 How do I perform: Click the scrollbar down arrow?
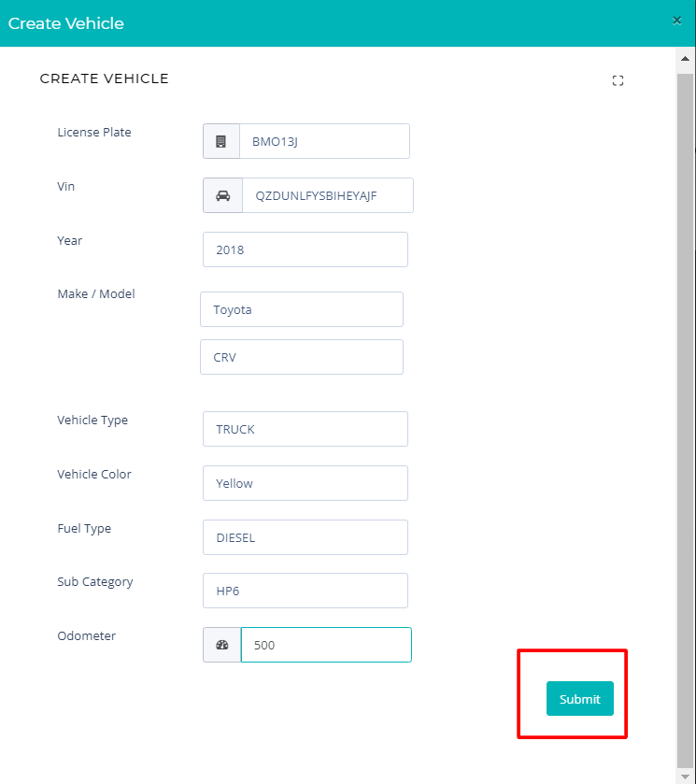pos(685,777)
